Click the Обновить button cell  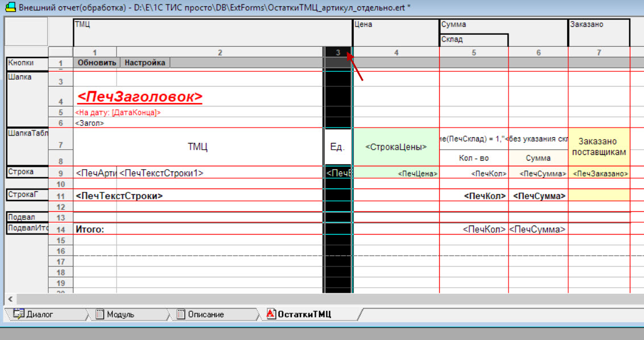pyautogui.click(x=97, y=63)
